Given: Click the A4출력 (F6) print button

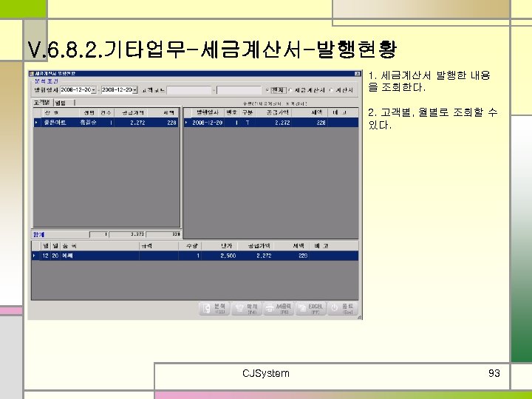Looking at the screenshot, I should click(279, 308).
